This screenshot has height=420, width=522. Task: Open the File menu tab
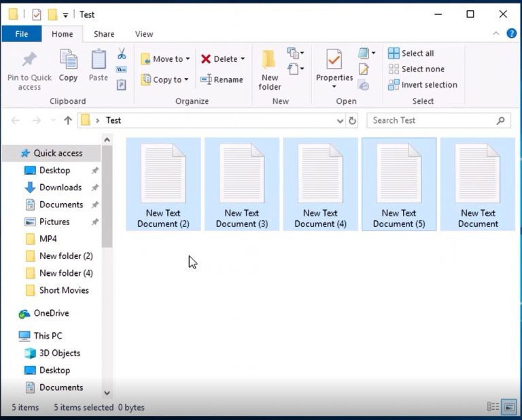(22, 34)
